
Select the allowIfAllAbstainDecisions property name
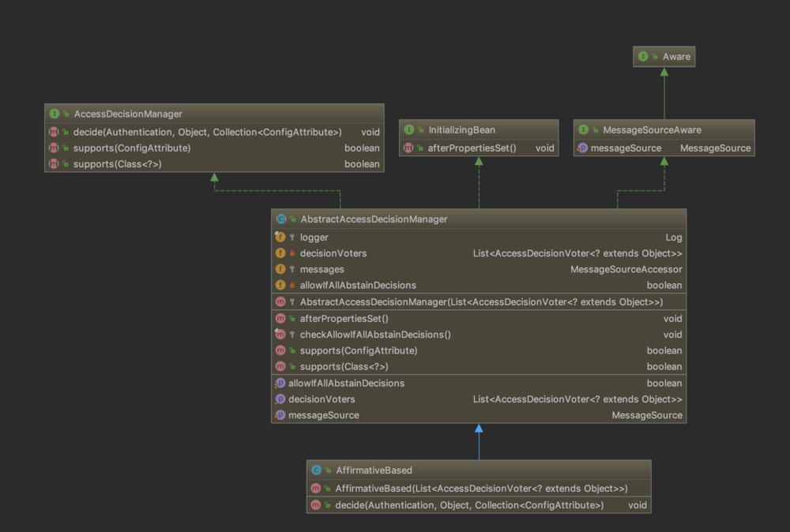[346, 384]
